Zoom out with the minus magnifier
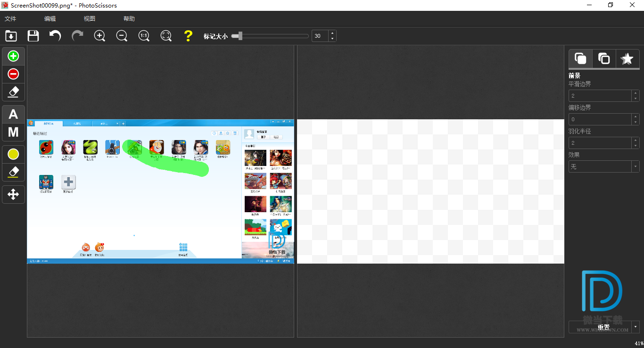The image size is (644, 348). [x=122, y=36]
